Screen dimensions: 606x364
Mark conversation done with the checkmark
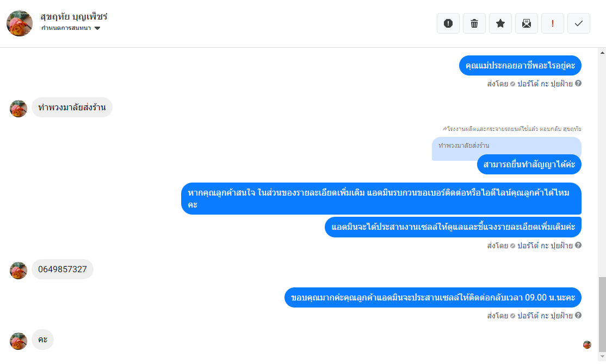(579, 23)
